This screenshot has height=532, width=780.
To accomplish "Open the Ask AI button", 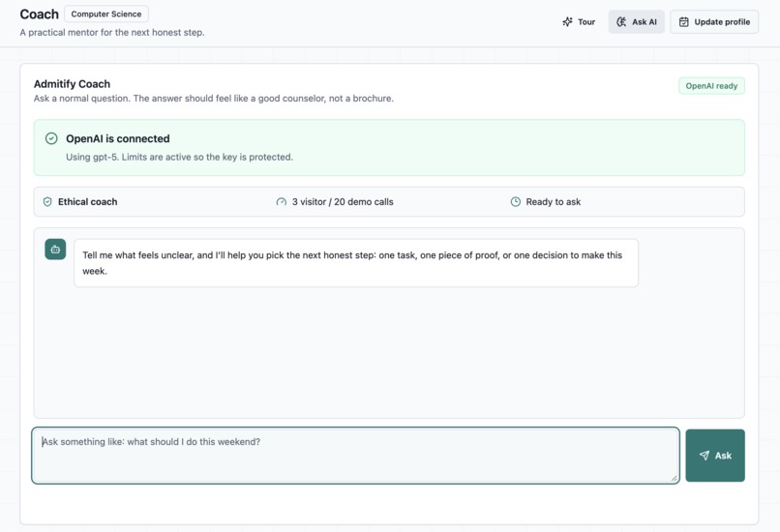I will [636, 22].
